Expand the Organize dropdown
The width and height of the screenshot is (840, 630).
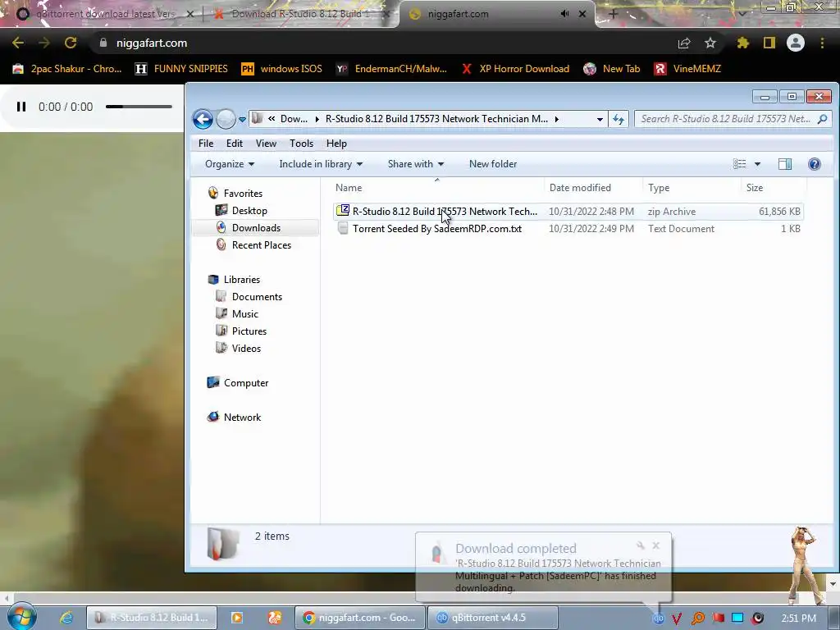coord(230,164)
